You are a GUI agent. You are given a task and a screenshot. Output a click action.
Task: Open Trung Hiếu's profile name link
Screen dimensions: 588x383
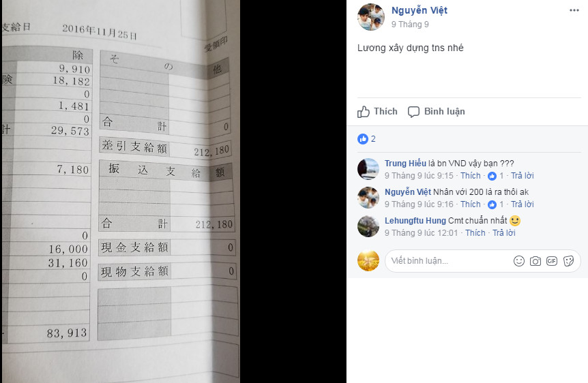coord(405,164)
